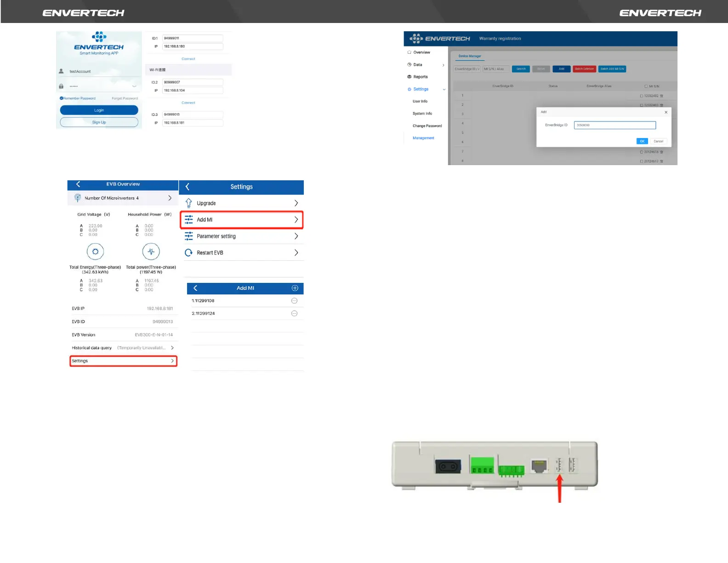Tap the Add MI sliders icon
Image resolution: width=728 pixels, height=563 pixels.
tap(188, 220)
